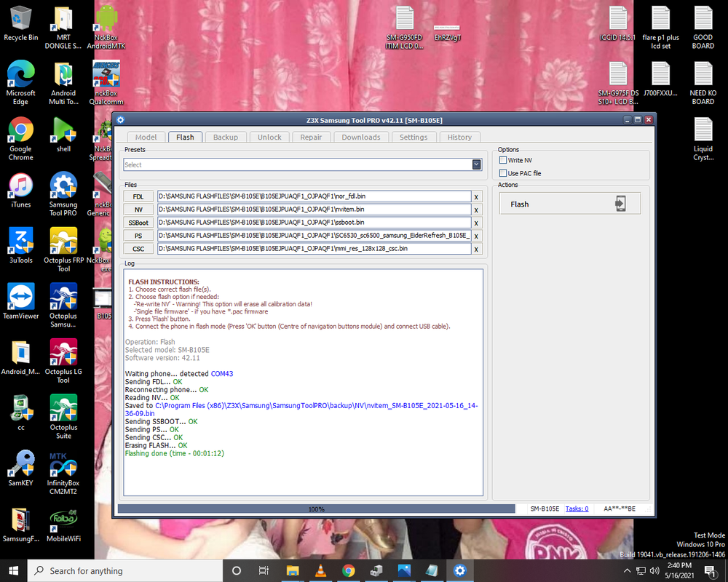Viewport: 728px width, 582px height.
Task: Select the Flash tab
Action: click(x=185, y=137)
